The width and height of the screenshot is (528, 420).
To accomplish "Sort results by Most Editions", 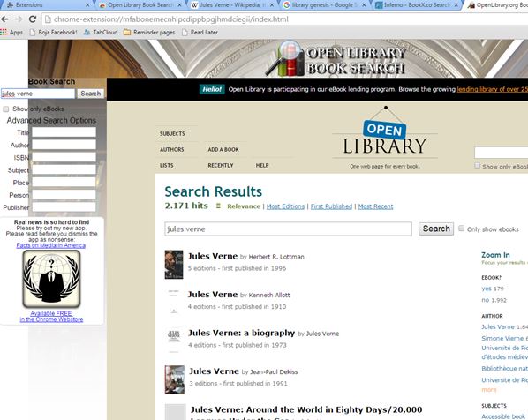I will point(285,206).
